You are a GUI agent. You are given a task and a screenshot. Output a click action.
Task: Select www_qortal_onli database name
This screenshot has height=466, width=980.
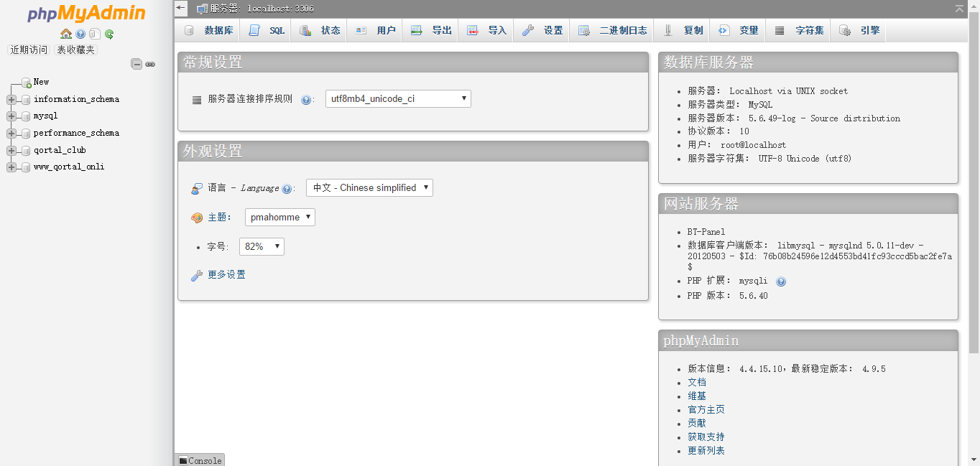coord(69,167)
